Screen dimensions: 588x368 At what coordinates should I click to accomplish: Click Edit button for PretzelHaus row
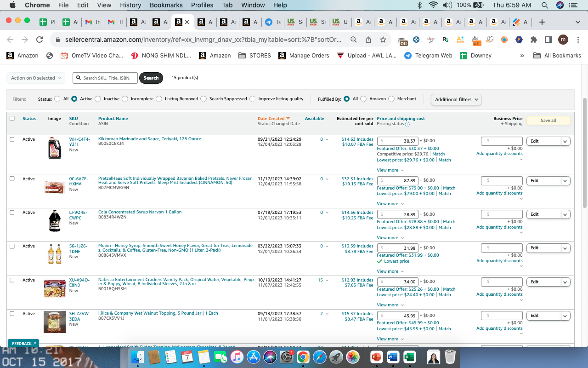544,181
